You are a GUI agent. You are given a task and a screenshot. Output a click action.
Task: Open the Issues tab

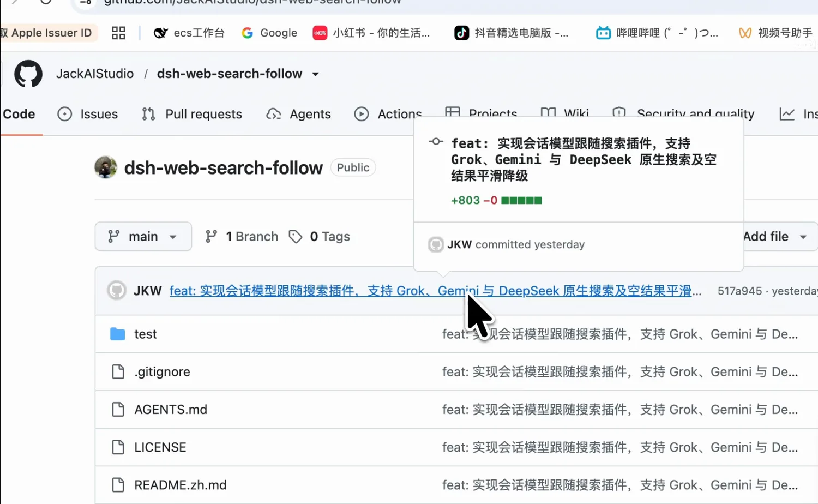click(88, 114)
